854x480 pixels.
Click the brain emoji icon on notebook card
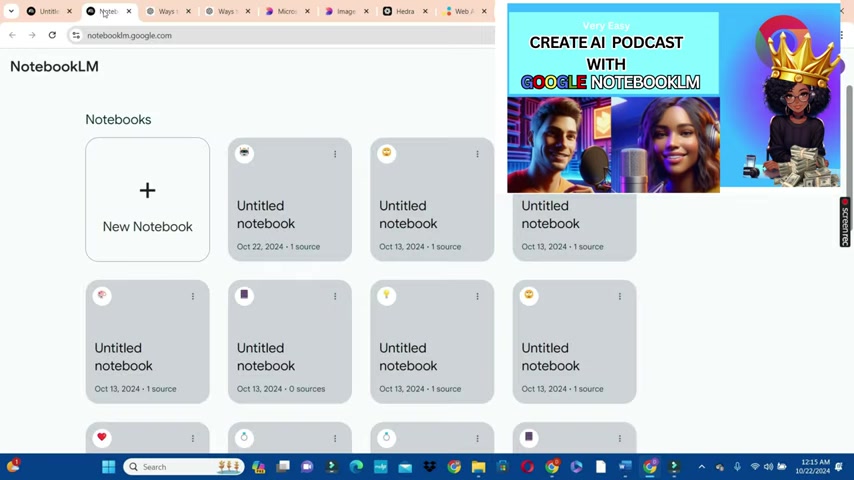[102, 295]
